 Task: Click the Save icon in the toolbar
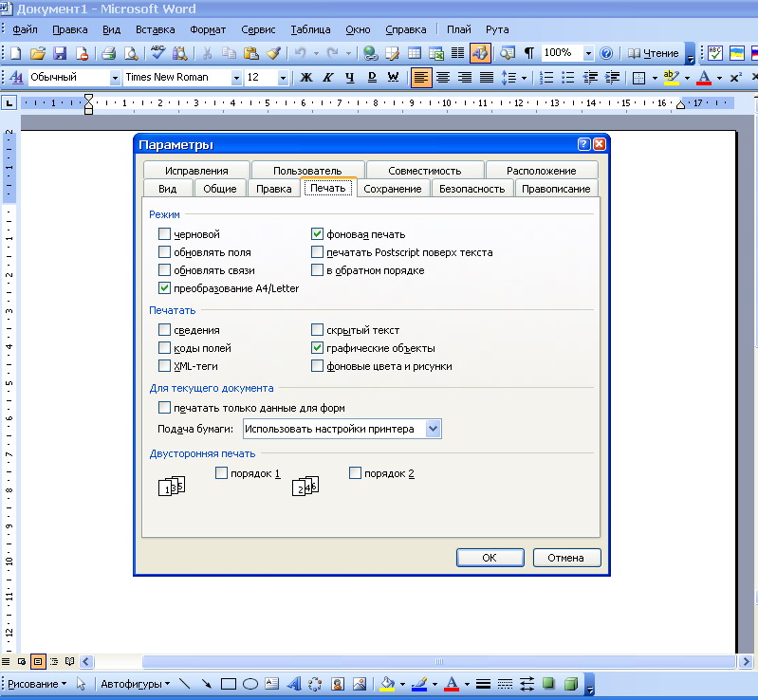click(60, 53)
